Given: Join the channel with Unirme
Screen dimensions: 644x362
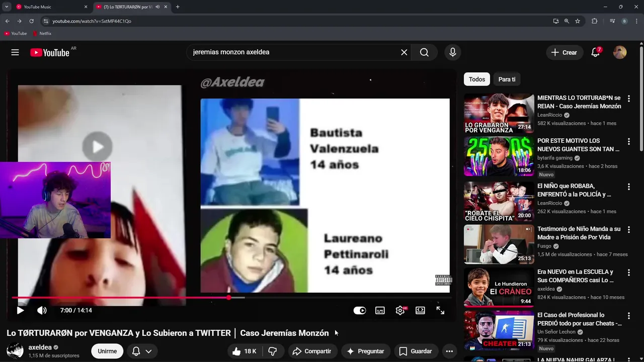Looking at the screenshot, I should [x=107, y=351].
